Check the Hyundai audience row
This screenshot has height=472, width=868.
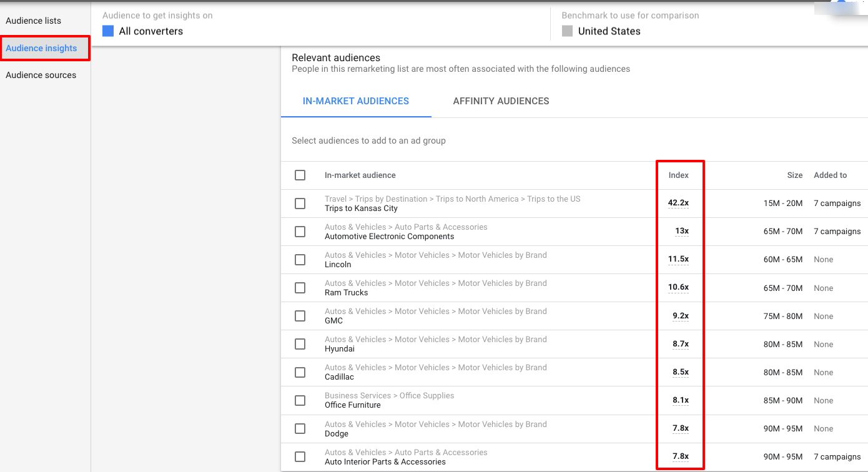tap(300, 344)
